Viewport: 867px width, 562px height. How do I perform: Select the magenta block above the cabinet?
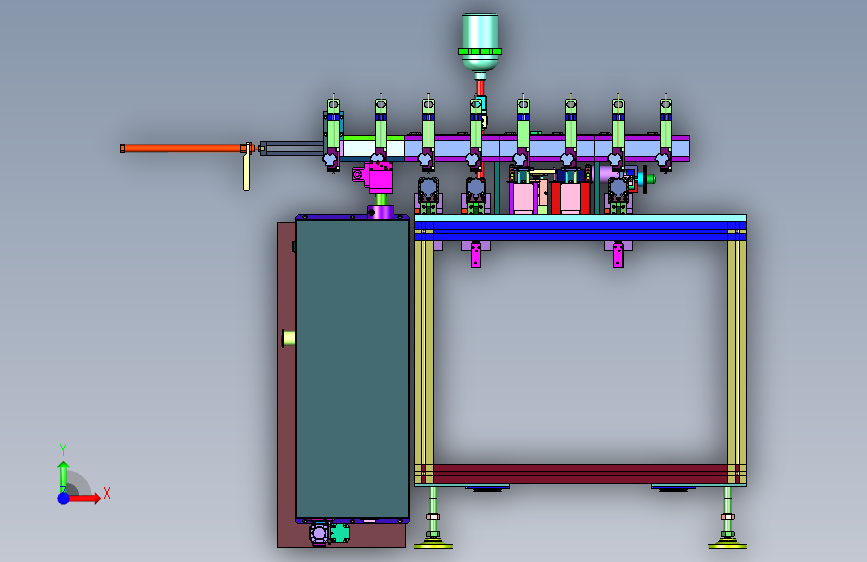pyautogui.click(x=380, y=178)
